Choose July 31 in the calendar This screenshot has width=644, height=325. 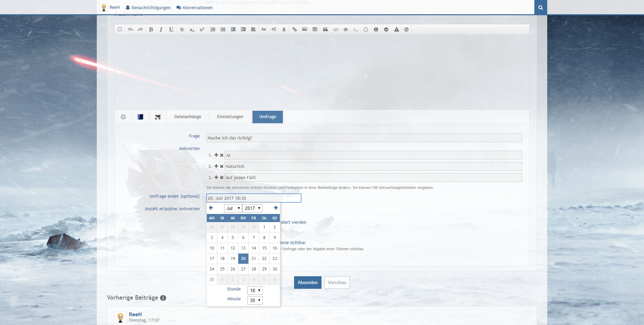coord(212,280)
